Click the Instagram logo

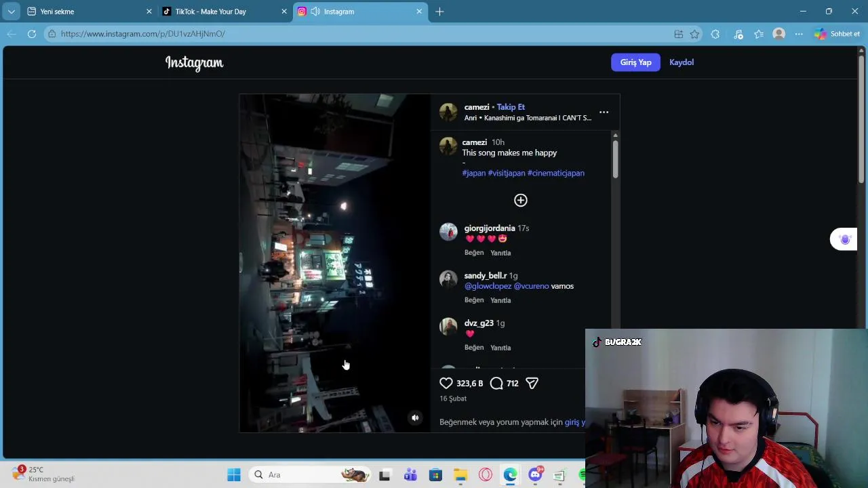click(194, 63)
